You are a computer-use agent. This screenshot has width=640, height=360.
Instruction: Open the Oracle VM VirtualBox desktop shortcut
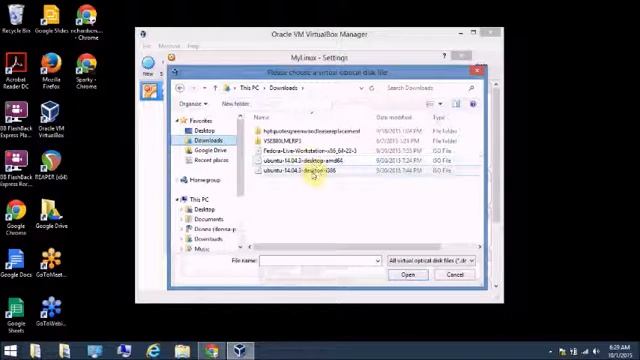click(51, 119)
